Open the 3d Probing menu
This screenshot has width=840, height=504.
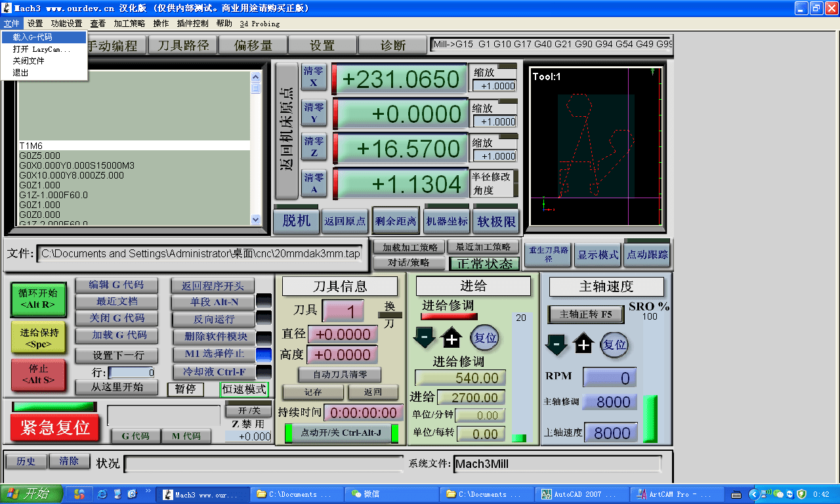pyautogui.click(x=259, y=24)
